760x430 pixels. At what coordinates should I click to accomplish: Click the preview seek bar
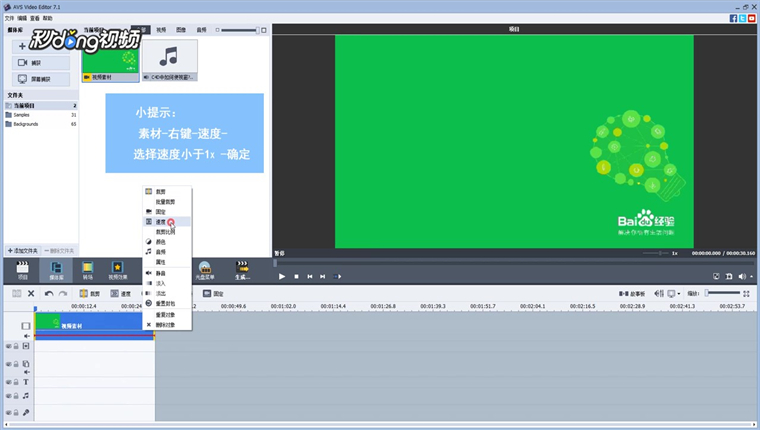pos(514,263)
